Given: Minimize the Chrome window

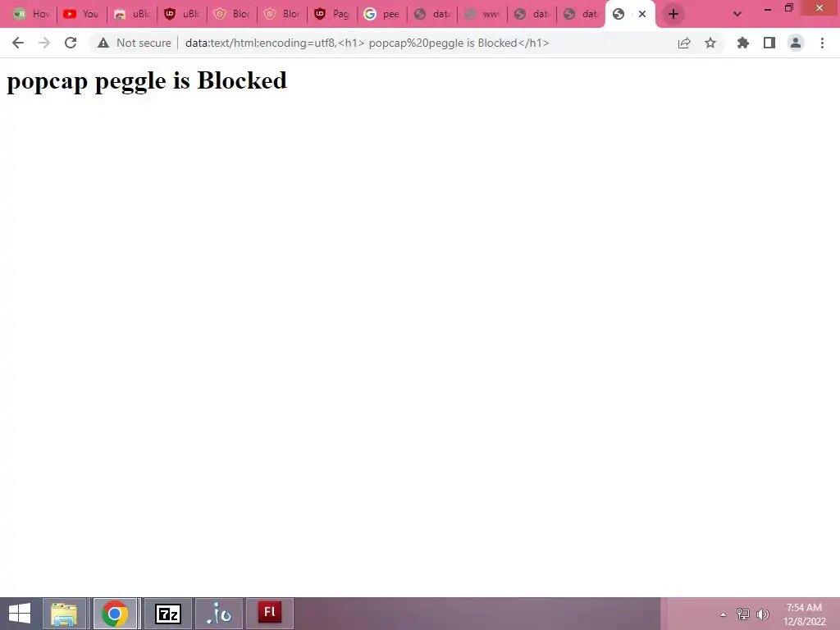Looking at the screenshot, I should pyautogui.click(x=768, y=8).
